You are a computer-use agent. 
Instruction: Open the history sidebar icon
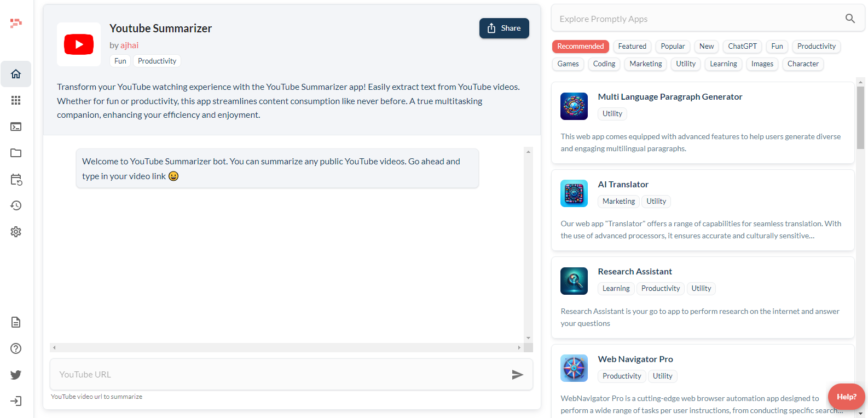[16, 205]
